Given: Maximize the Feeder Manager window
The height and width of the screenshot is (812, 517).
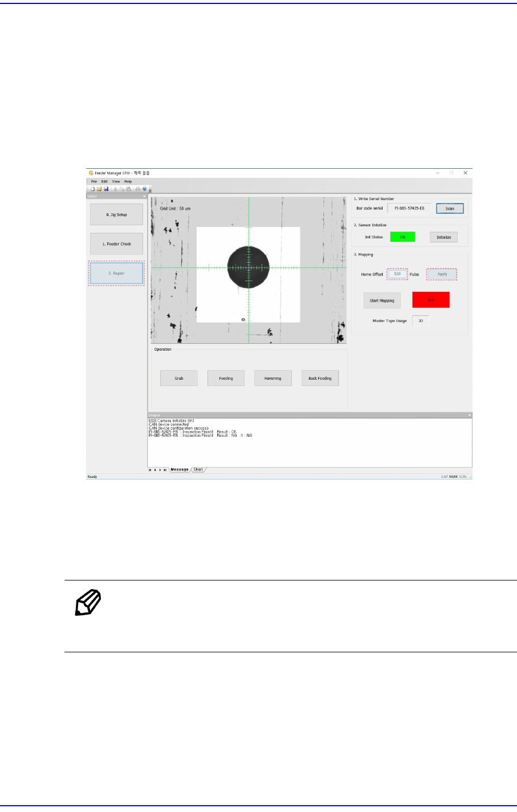Looking at the screenshot, I should coord(451,173).
